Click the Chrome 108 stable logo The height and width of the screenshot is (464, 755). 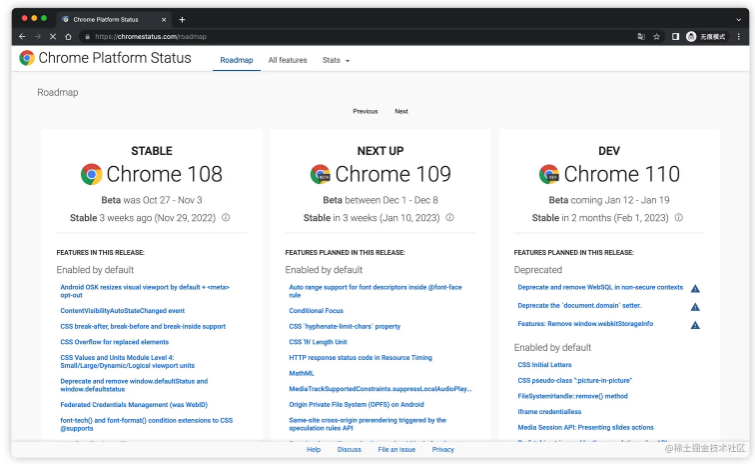[91, 174]
